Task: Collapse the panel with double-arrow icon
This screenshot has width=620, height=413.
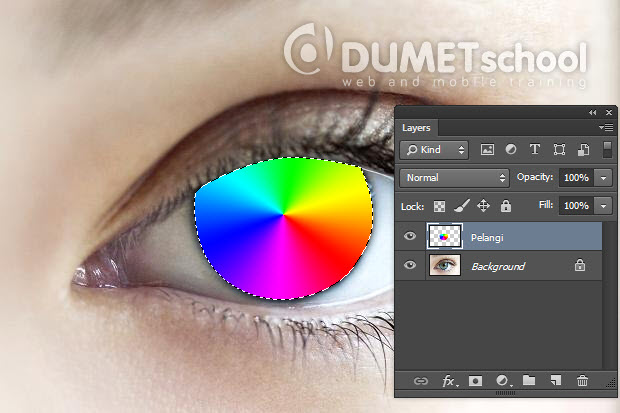Action: click(x=592, y=113)
